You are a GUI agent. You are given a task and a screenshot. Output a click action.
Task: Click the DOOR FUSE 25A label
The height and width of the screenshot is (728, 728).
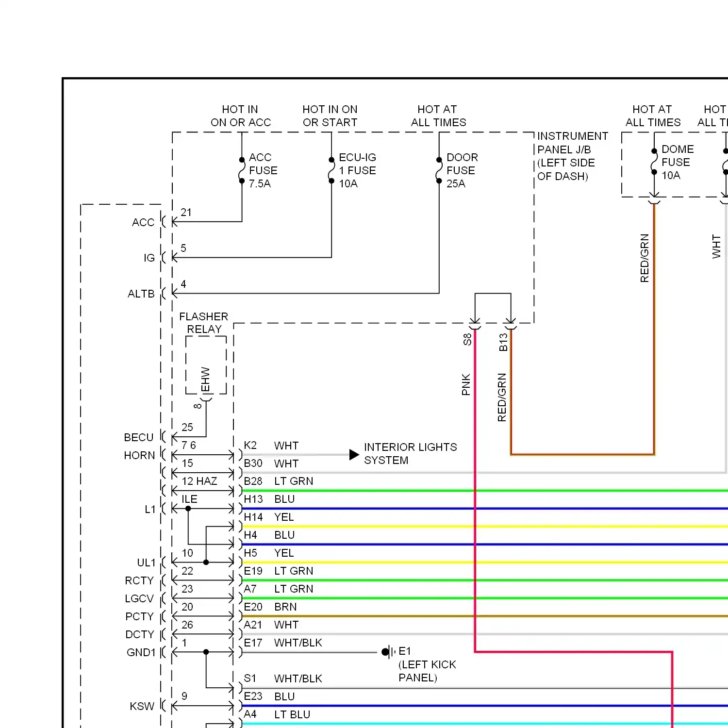462,170
